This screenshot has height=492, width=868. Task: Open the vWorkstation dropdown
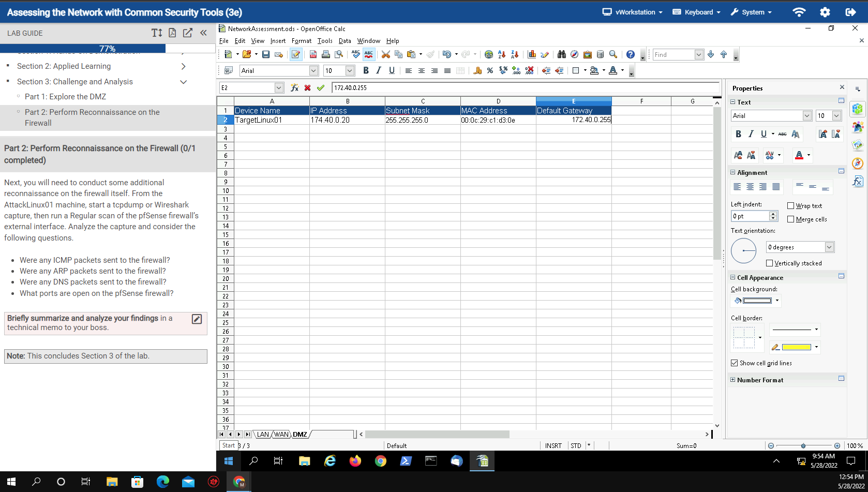pyautogui.click(x=632, y=12)
